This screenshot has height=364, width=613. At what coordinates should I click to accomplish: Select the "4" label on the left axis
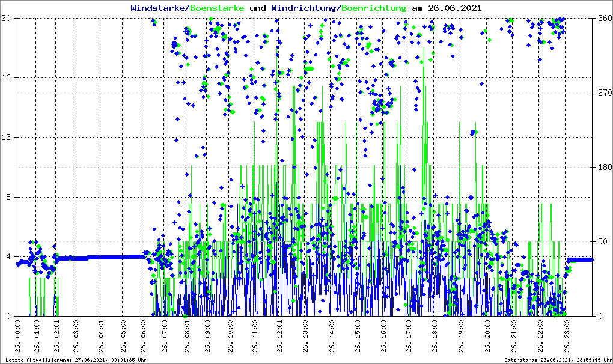click(8, 257)
